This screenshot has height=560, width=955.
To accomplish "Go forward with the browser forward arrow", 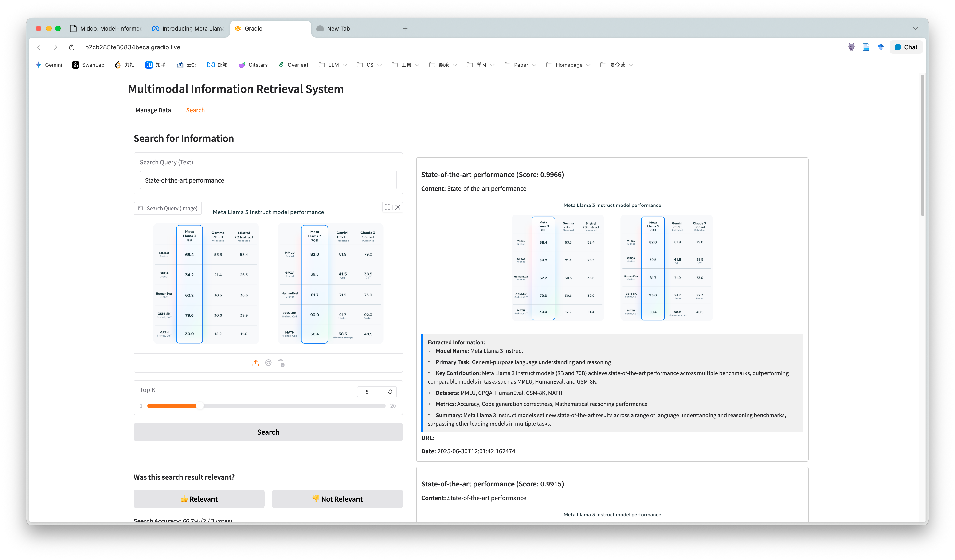I will (x=55, y=47).
